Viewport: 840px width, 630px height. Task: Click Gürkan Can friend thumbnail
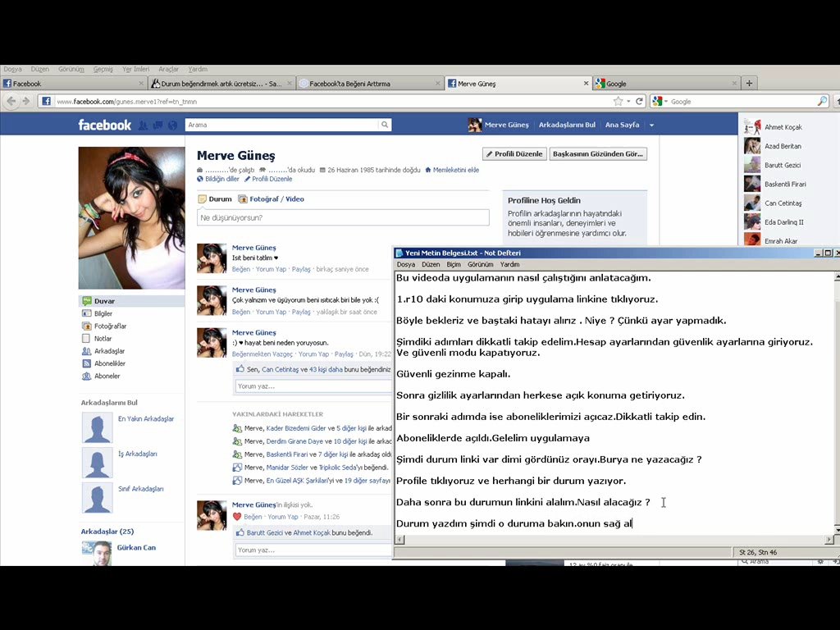click(97, 554)
